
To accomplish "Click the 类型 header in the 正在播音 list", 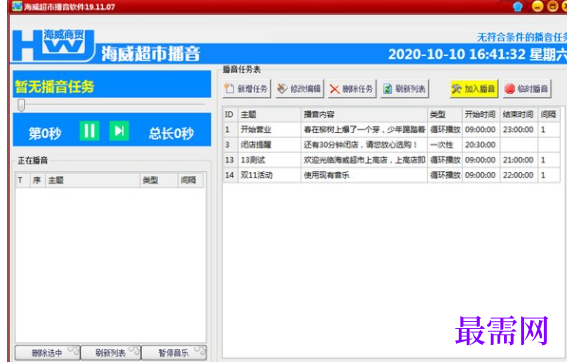I will click(159, 180).
